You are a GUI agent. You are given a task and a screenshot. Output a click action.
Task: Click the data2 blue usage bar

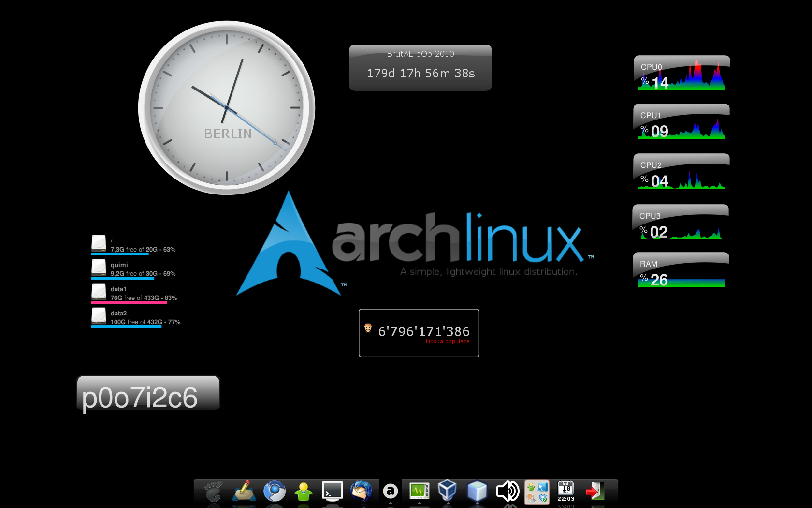126,327
